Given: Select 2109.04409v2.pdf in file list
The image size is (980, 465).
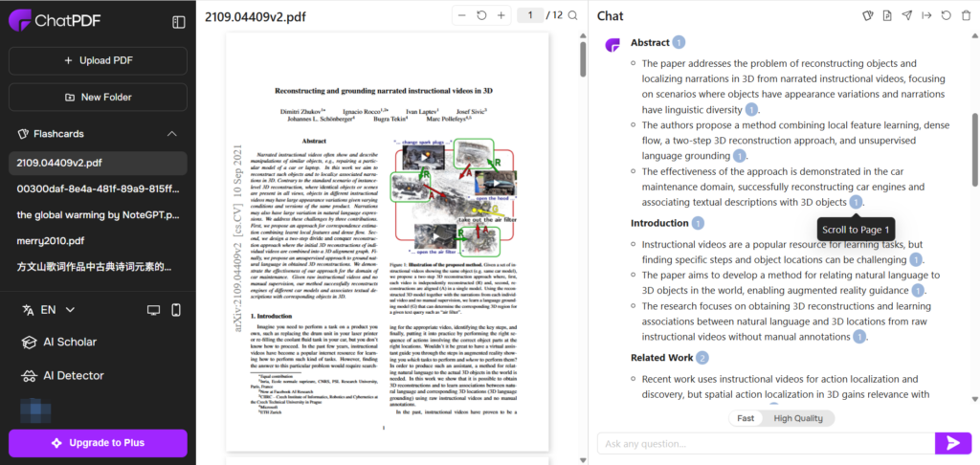Looking at the screenshot, I should point(98,163).
